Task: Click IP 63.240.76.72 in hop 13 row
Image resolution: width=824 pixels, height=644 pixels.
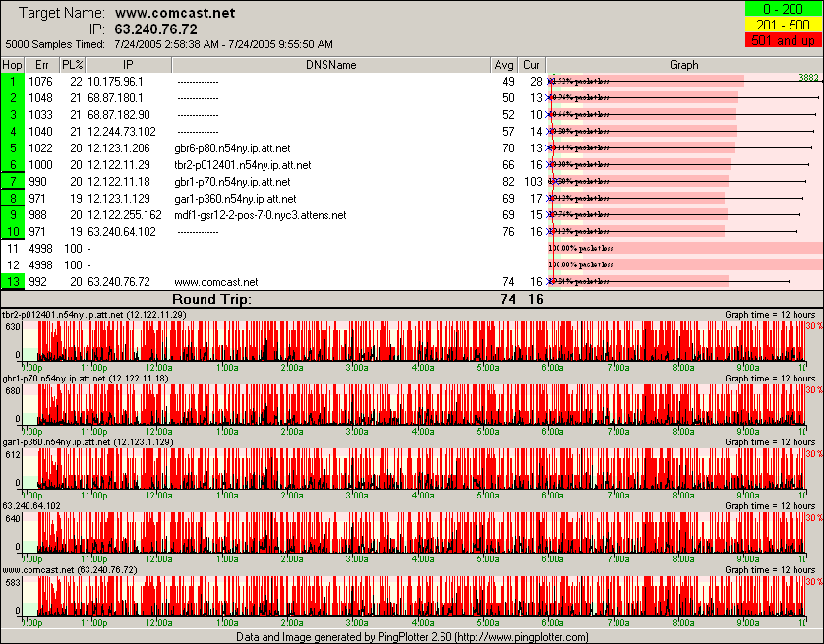Action: (119, 282)
